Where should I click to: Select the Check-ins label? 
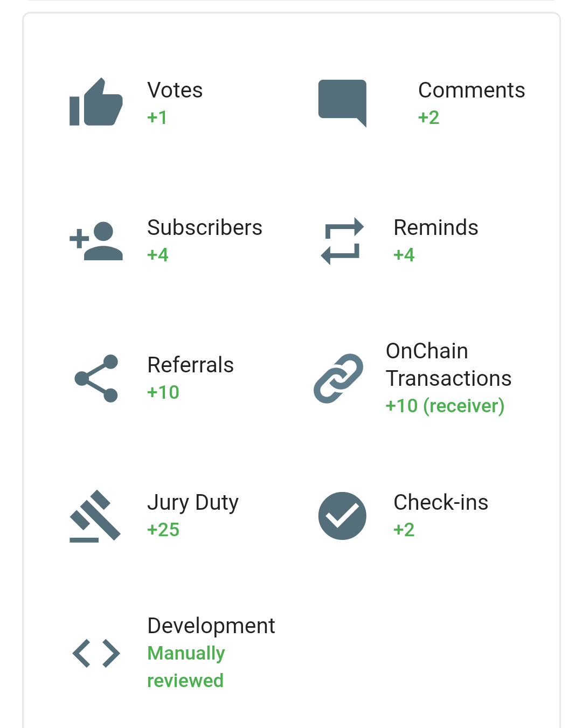tap(441, 502)
